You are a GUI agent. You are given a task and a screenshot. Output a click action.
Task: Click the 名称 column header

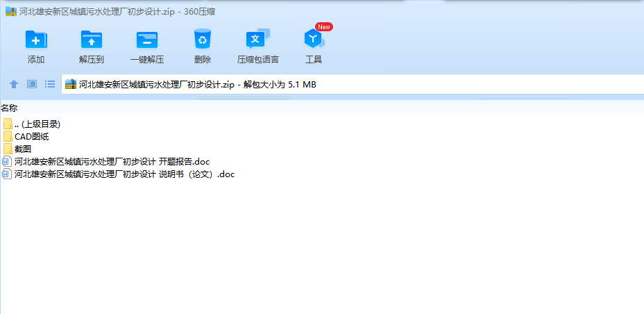(9, 108)
